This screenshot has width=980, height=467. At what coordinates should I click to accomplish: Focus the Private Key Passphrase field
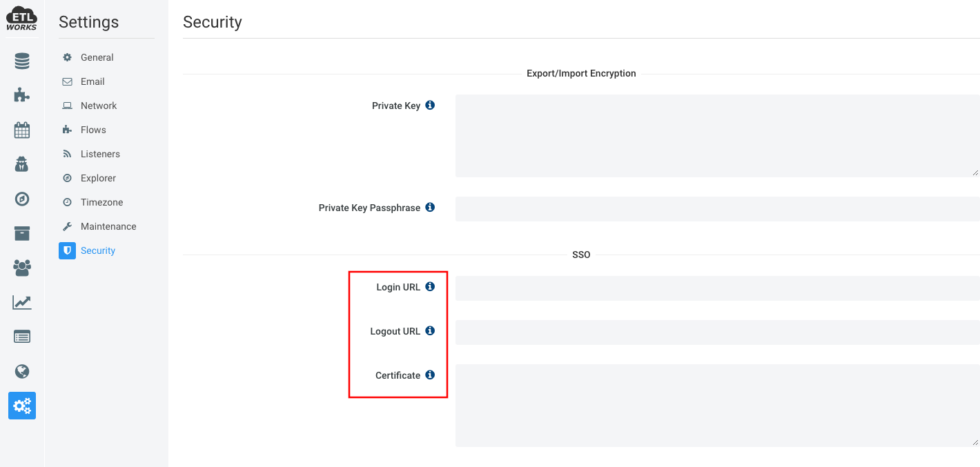pos(717,209)
